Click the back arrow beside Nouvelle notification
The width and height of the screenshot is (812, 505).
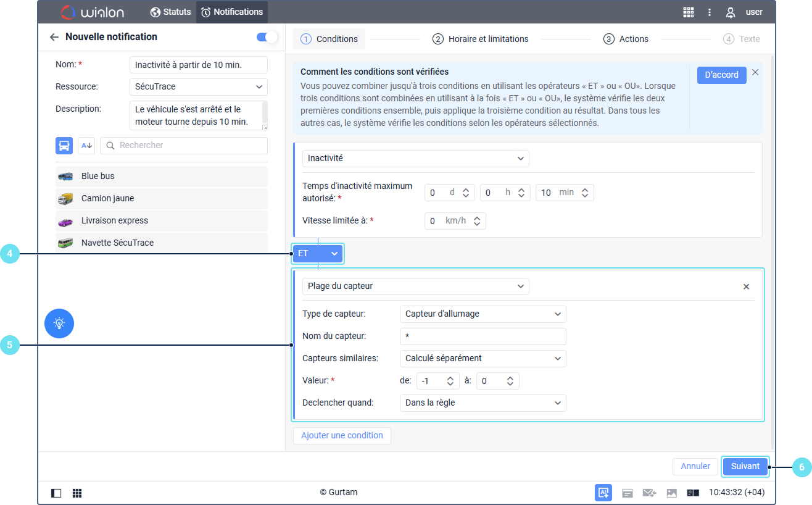click(x=54, y=37)
